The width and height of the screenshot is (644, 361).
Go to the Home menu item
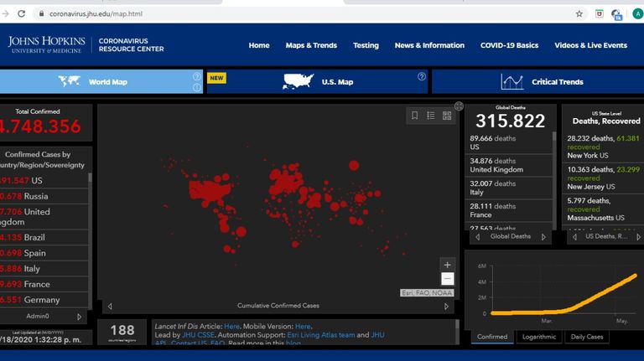coord(259,45)
